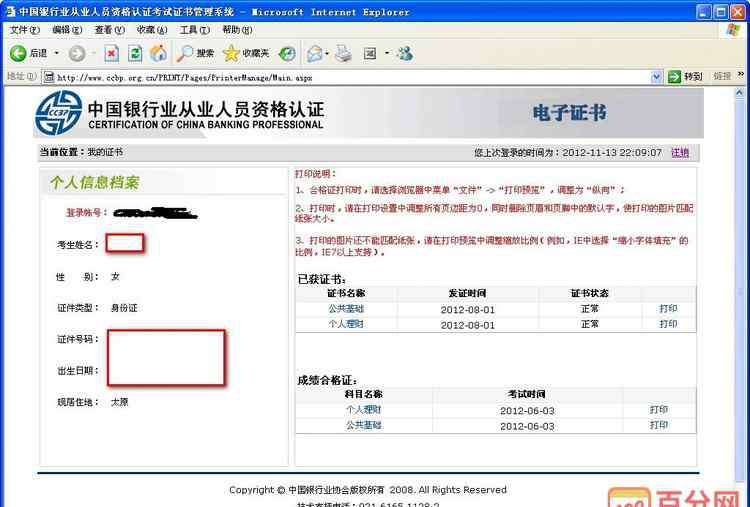This screenshot has height=507, width=750.
Task: Open the 编辑(E) menu
Action: coord(67,30)
